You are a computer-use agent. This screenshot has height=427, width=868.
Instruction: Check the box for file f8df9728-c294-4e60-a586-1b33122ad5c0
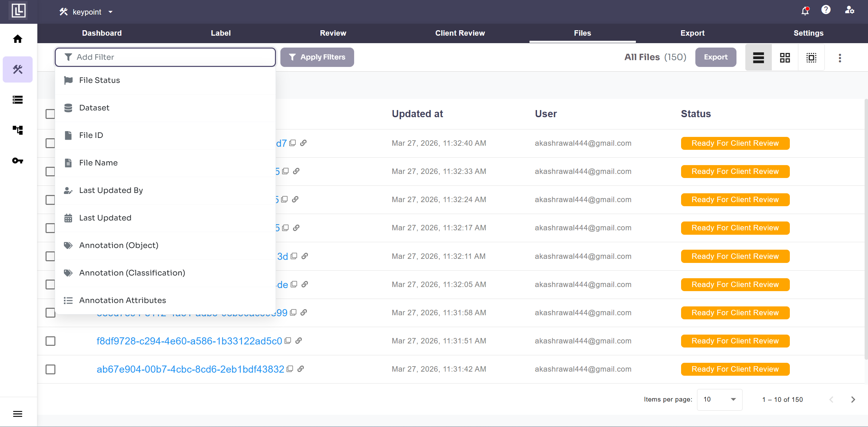pyautogui.click(x=50, y=341)
